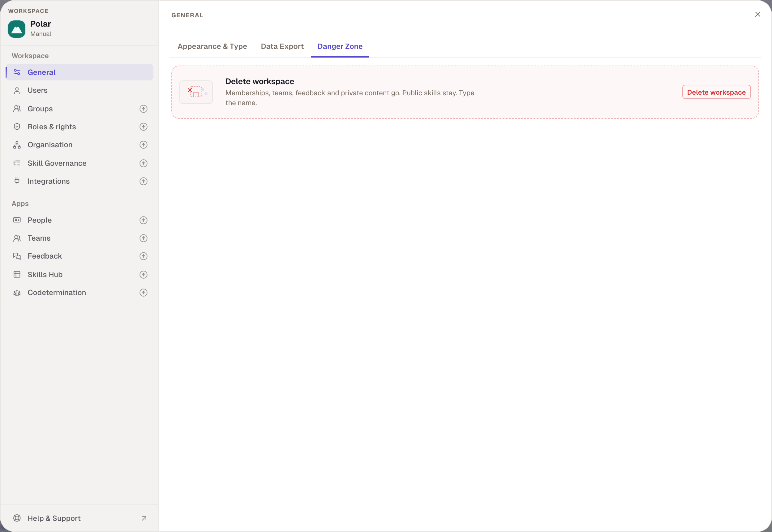Click the upgrade arrow next to People
This screenshot has height=532, width=772.
coord(143,220)
